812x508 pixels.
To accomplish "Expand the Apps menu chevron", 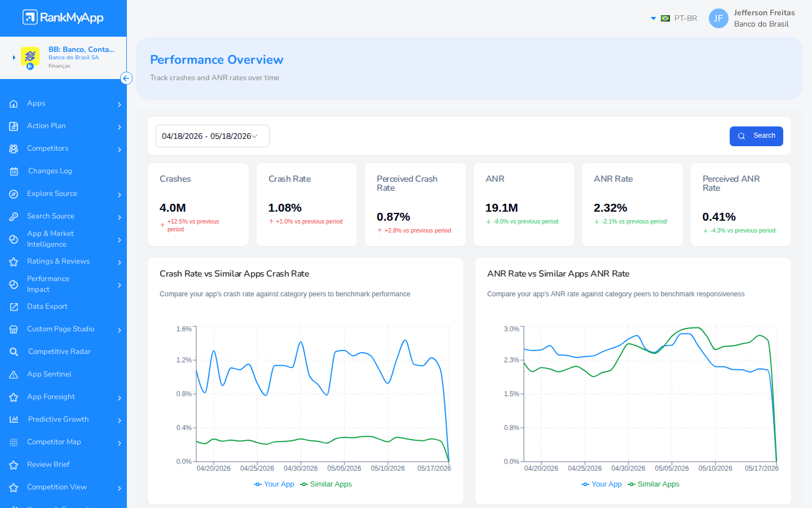I will [120, 104].
